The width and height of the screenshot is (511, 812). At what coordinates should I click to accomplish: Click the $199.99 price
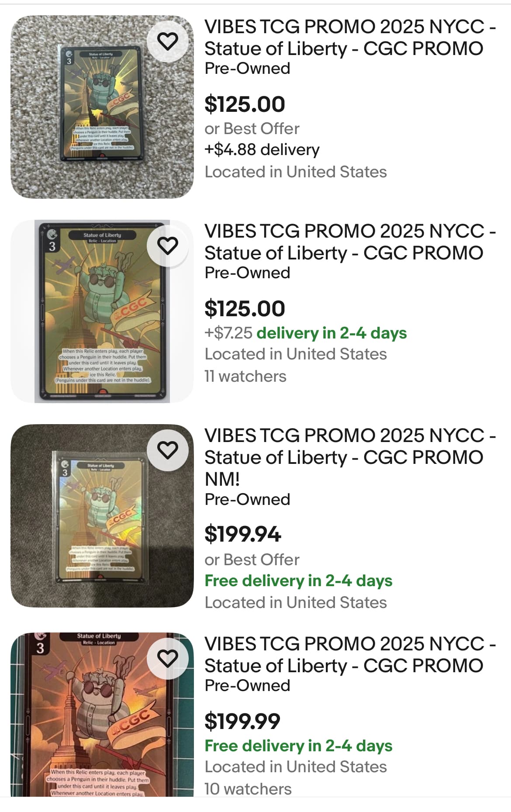point(242,721)
